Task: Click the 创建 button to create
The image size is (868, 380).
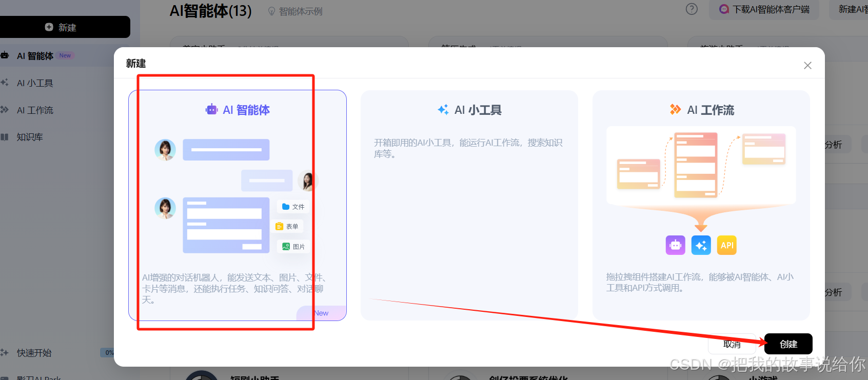Action: click(788, 344)
